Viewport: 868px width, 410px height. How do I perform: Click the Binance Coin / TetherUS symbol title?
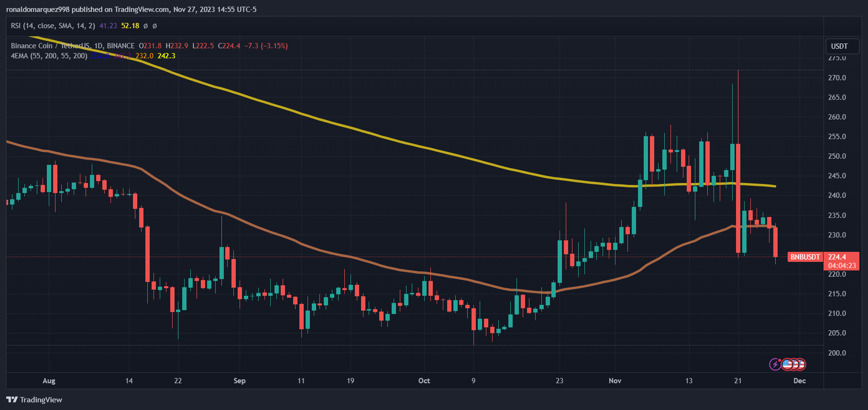point(50,46)
